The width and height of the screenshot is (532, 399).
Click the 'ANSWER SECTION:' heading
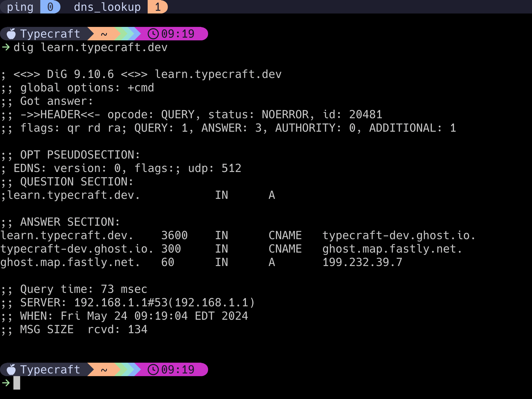point(70,222)
